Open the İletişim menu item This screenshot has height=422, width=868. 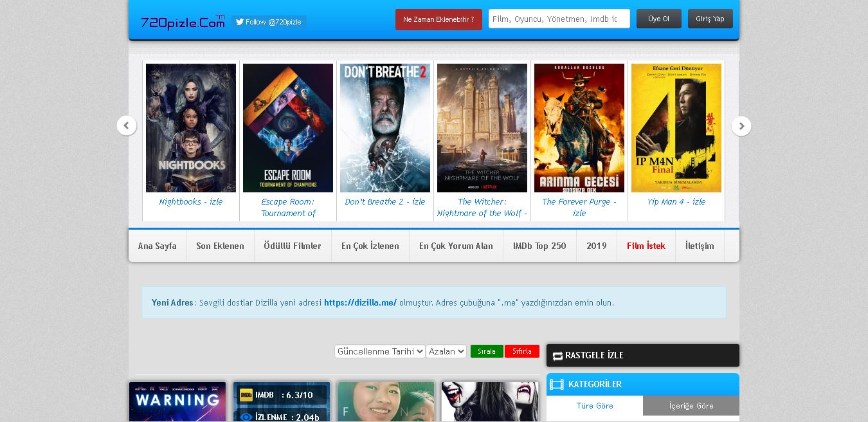(x=700, y=246)
